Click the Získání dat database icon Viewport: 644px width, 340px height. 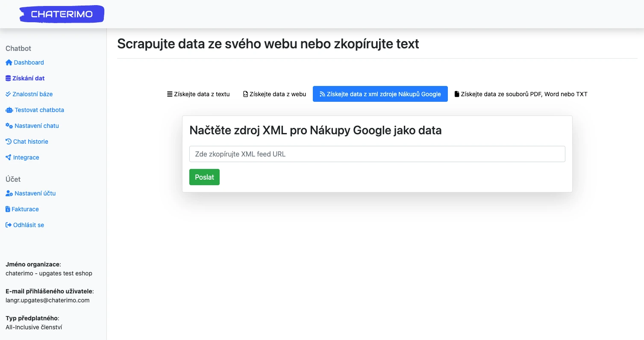pos(8,78)
